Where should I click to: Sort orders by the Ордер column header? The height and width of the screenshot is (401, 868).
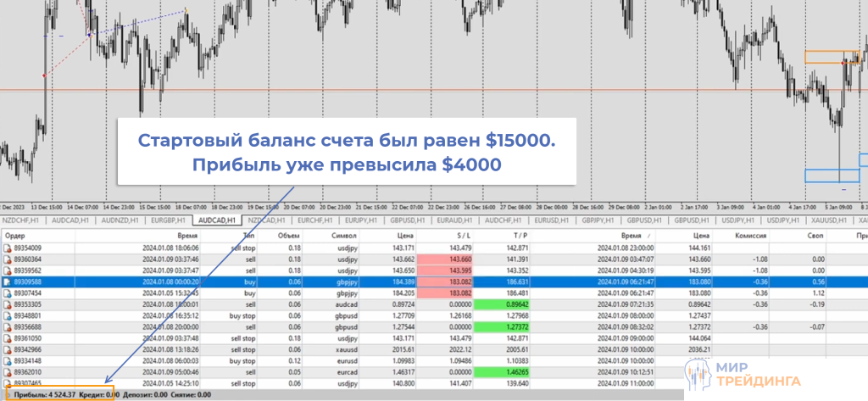tap(17, 236)
